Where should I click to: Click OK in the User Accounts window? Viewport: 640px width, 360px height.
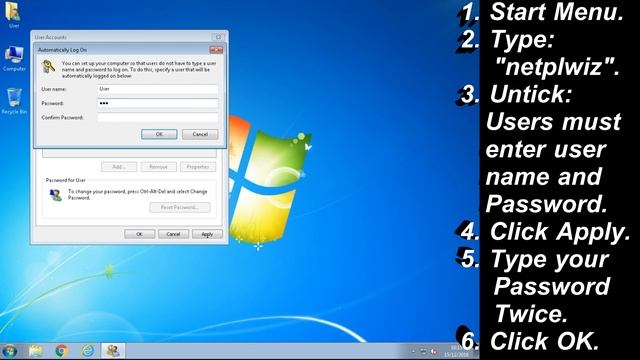coord(140,234)
